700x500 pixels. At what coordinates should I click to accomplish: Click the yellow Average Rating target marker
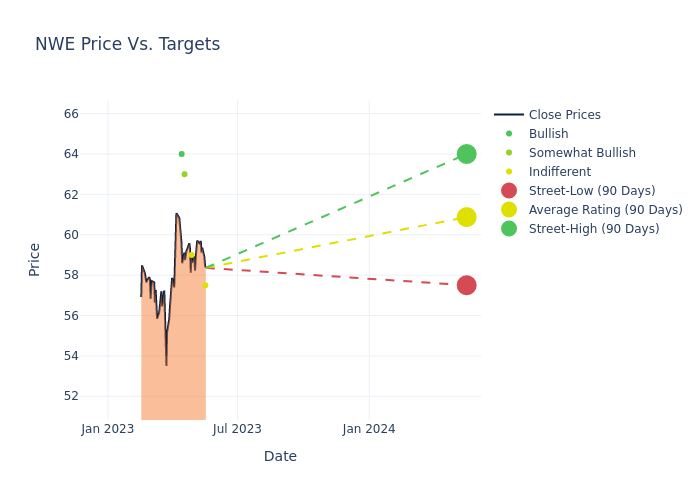click(x=466, y=217)
